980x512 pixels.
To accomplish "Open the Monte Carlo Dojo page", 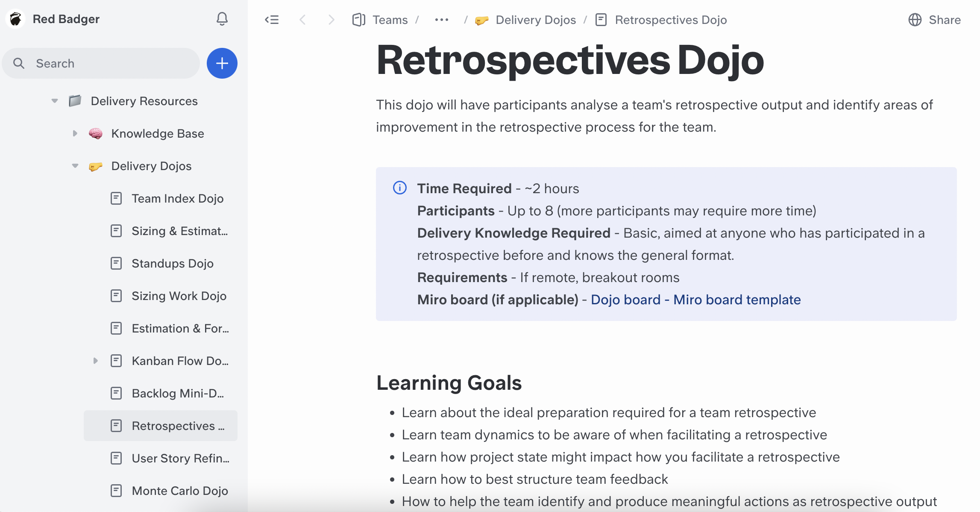I will click(x=180, y=491).
